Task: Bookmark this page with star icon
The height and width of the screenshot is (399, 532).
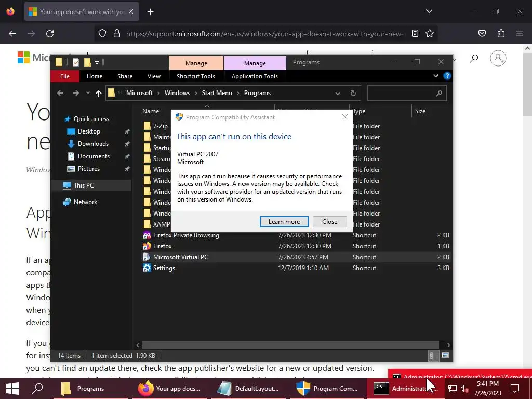Action: click(x=430, y=33)
